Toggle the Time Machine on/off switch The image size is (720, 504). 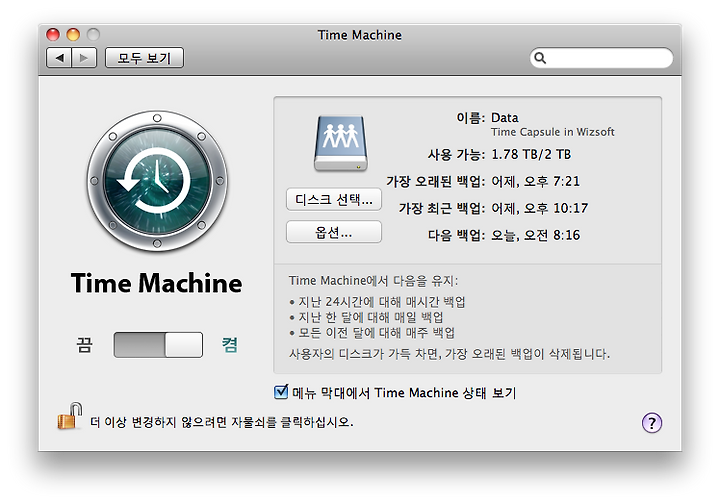(x=158, y=345)
